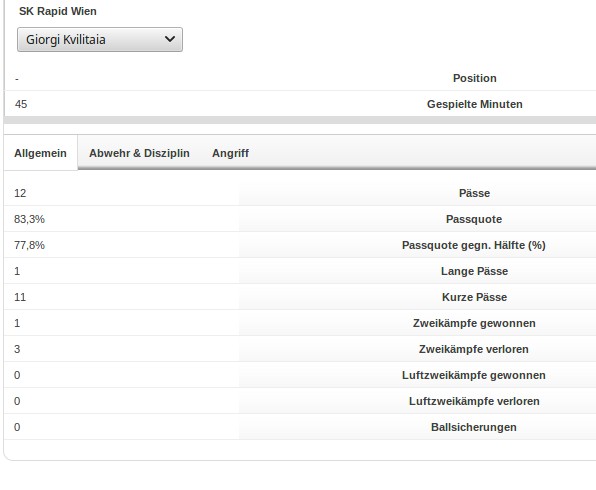
Task: Click the Gespielte Minuten label
Action: (x=474, y=104)
